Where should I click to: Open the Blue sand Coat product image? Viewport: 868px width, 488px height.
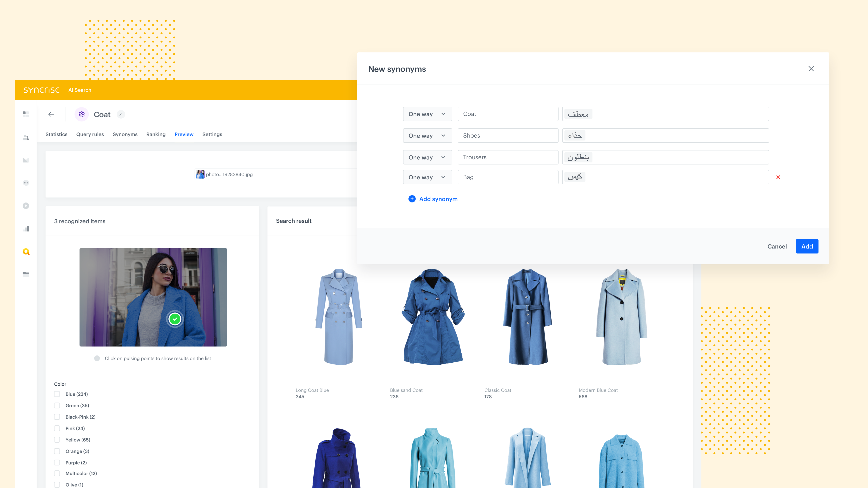(x=433, y=317)
